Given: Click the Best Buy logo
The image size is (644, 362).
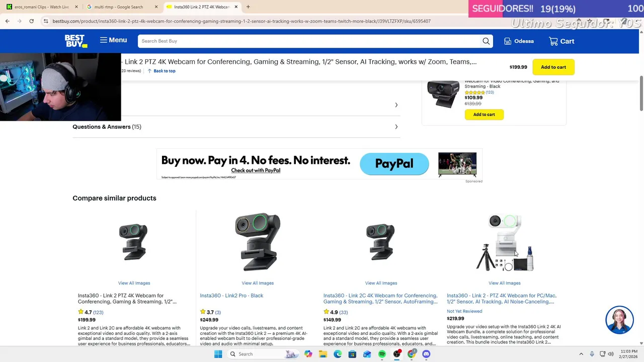Looking at the screenshot, I should [76, 41].
